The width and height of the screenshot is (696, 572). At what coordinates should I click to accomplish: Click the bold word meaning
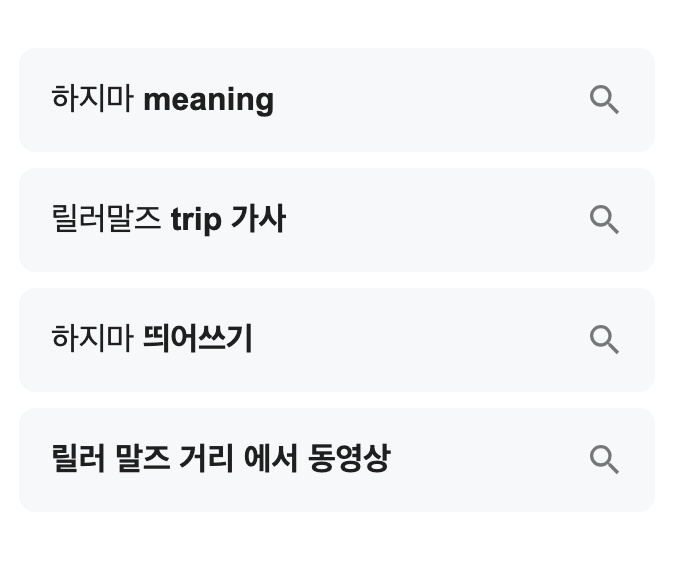209,100
